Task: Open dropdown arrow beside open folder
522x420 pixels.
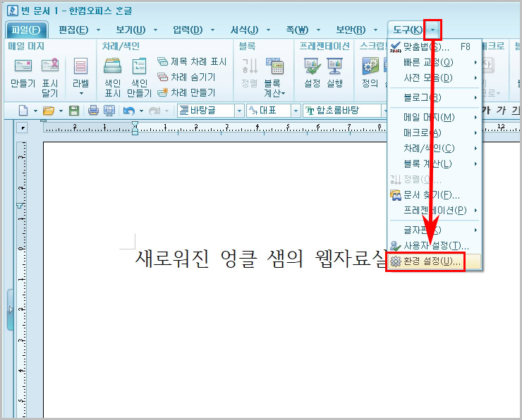Action: (61, 111)
